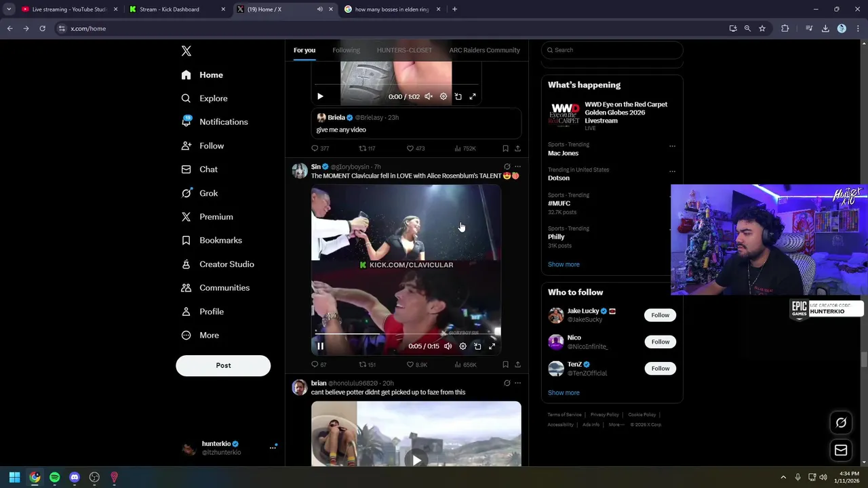Open more options for Dotson trend
The height and width of the screenshot is (488, 868).
point(672,171)
